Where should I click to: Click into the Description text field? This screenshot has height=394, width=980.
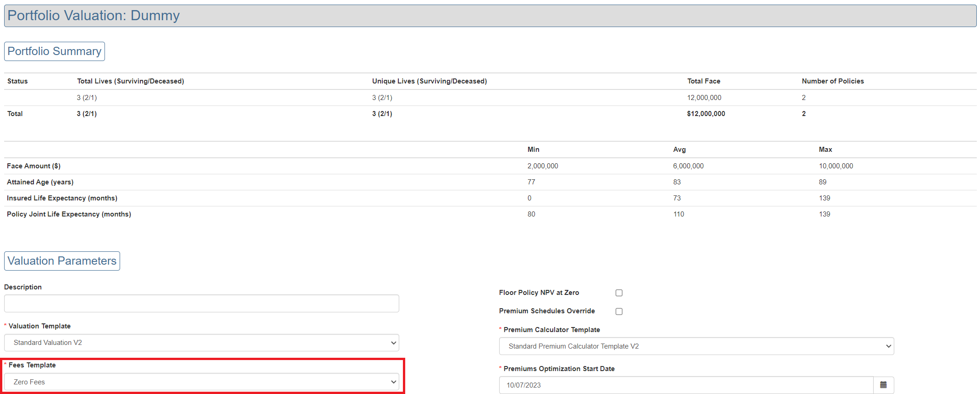pos(201,304)
